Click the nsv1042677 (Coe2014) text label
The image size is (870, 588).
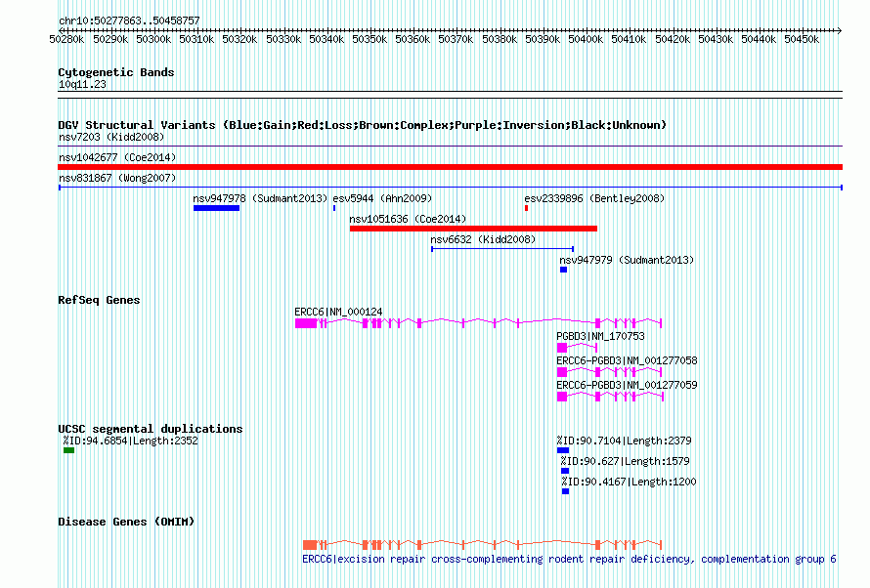pyautogui.click(x=117, y=157)
